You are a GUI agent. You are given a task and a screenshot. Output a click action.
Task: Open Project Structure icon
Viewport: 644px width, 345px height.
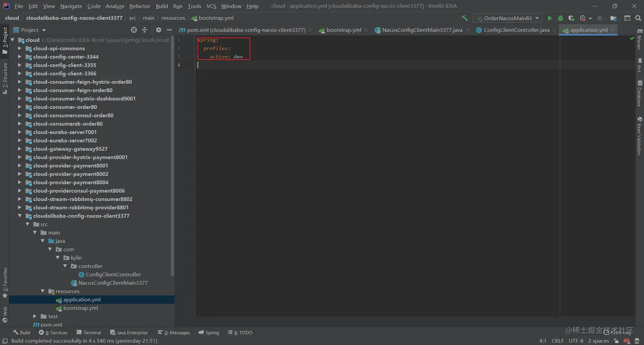pyautogui.click(x=613, y=18)
